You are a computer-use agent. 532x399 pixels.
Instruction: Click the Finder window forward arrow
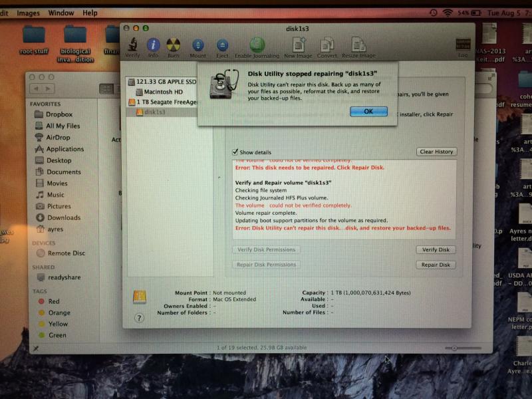click(48, 89)
